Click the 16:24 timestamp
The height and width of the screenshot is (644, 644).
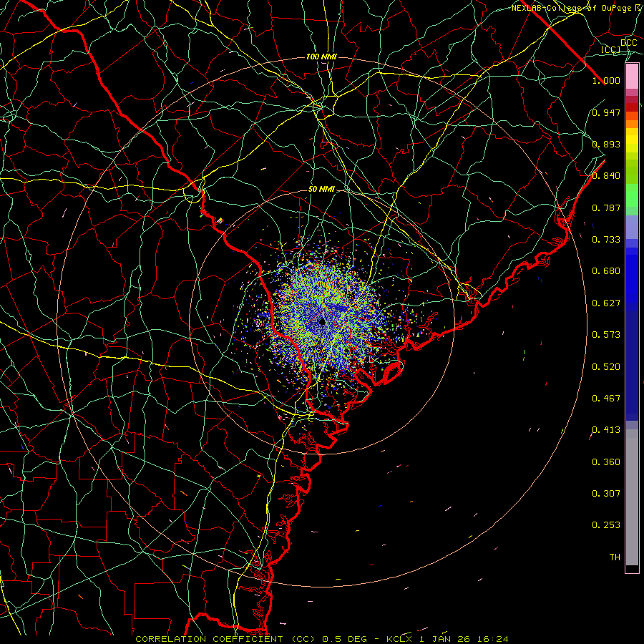[494, 639]
